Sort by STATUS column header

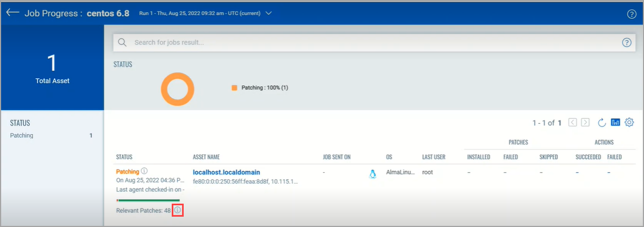tap(124, 157)
